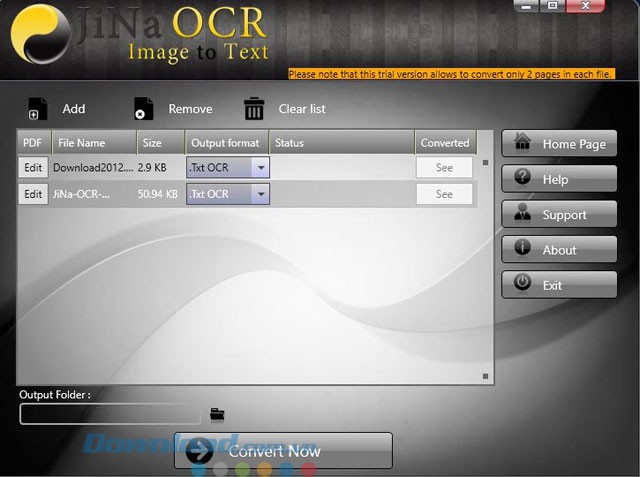
Task: Show the About information
Action: tap(559, 250)
